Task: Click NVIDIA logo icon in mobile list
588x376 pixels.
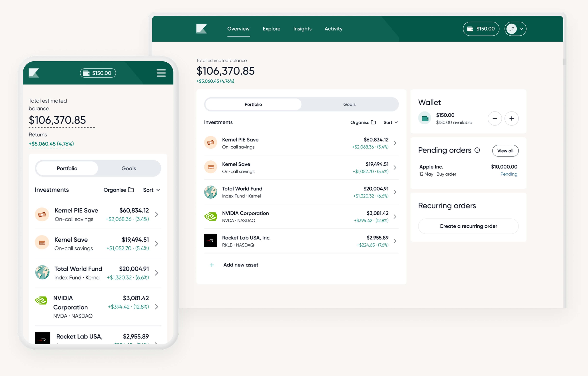Action: click(41, 300)
